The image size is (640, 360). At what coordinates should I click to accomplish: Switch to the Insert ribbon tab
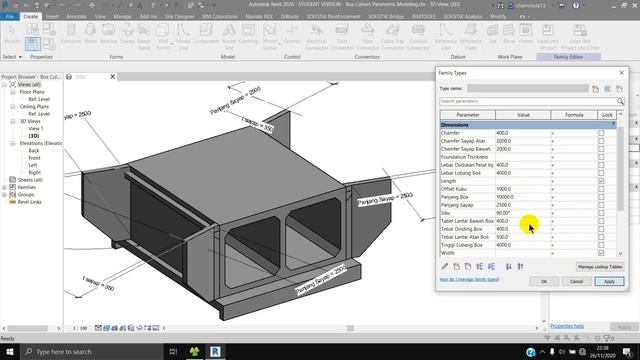coord(52,17)
